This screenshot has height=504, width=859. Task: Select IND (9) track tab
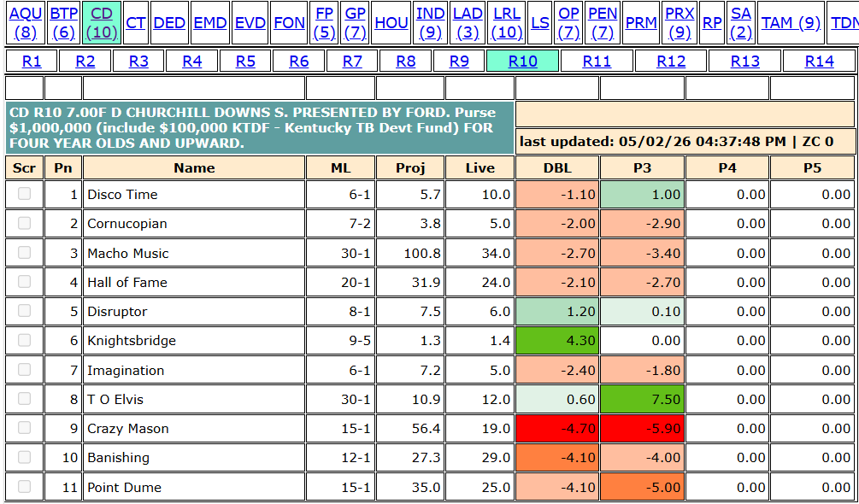coord(430,22)
